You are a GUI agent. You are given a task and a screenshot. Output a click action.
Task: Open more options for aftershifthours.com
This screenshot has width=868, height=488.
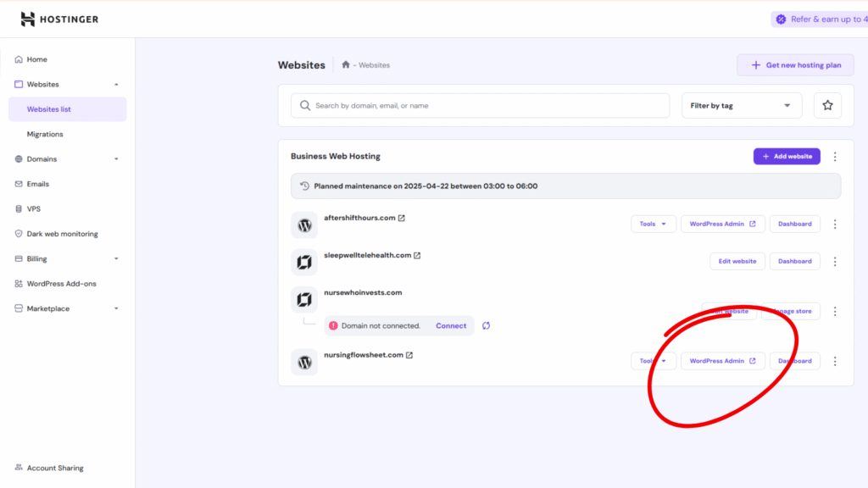click(835, 224)
